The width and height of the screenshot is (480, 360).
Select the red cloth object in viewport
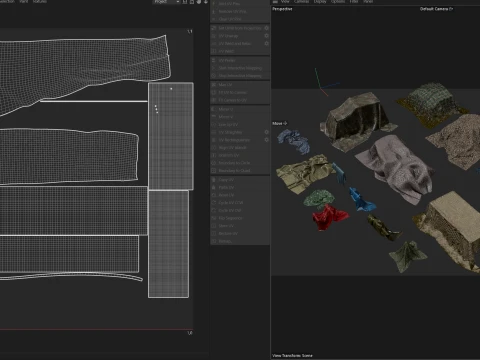coord(328,217)
